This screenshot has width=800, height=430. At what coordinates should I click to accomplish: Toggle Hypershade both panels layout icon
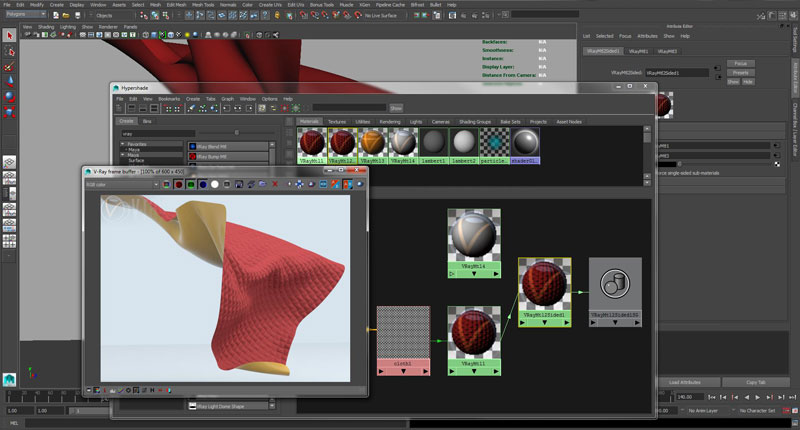154,108
